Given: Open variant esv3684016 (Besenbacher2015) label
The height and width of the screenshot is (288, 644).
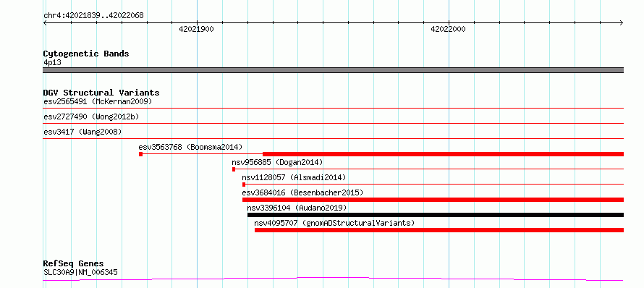Looking at the screenshot, I should 302,192.
